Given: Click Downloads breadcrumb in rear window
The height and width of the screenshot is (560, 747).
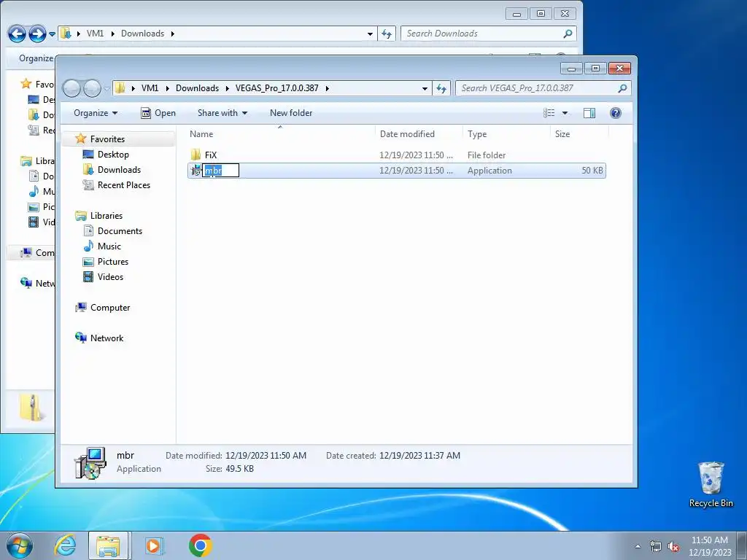Looking at the screenshot, I should [142, 34].
